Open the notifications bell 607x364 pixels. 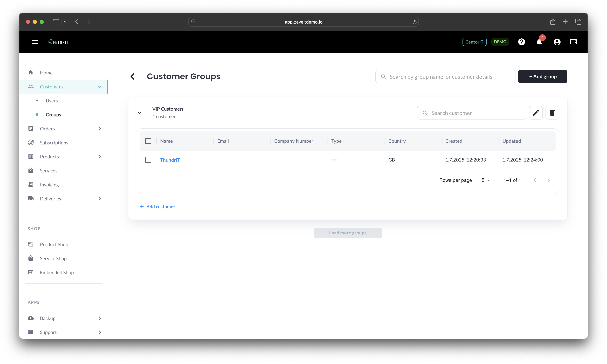tap(539, 42)
